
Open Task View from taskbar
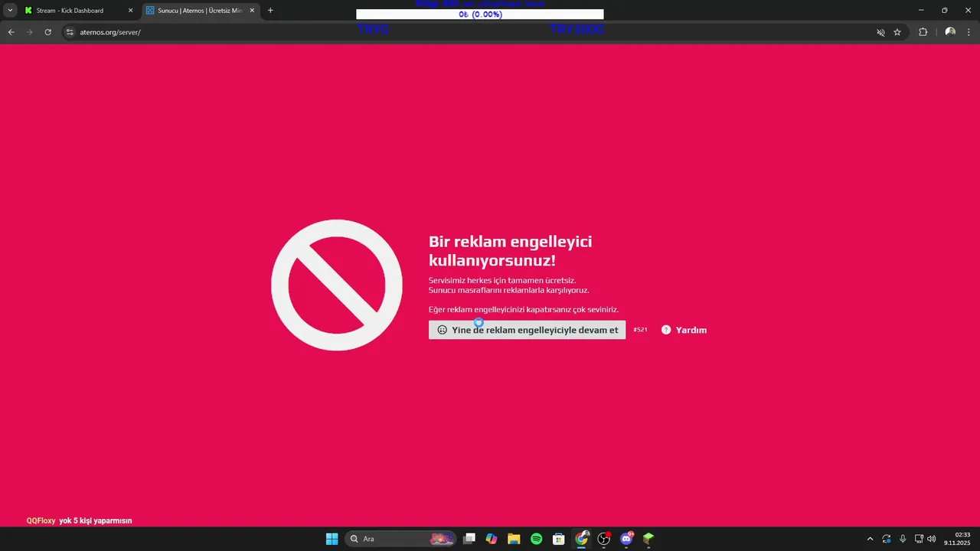[x=469, y=539]
